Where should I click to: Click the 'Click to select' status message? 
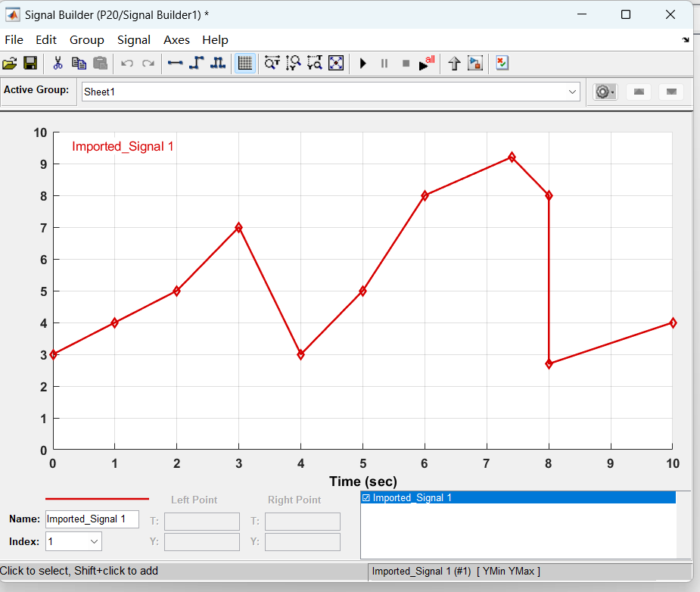(x=79, y=571)
